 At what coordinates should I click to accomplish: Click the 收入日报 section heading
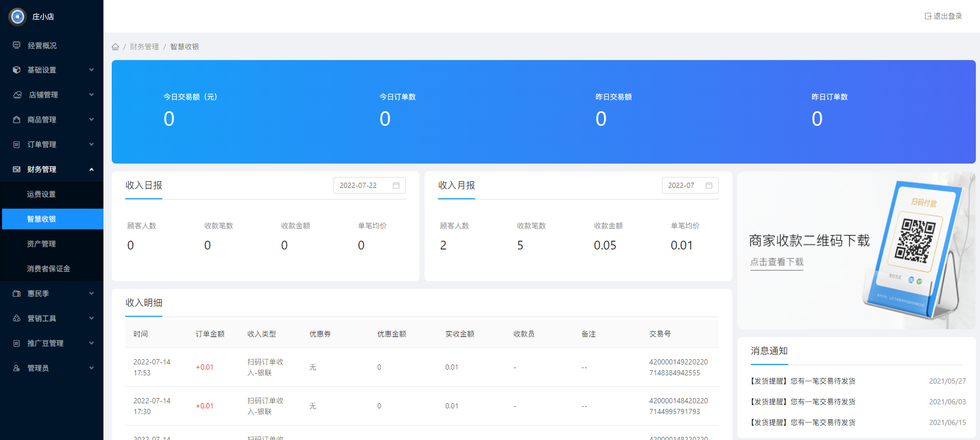tap(144, 185)
